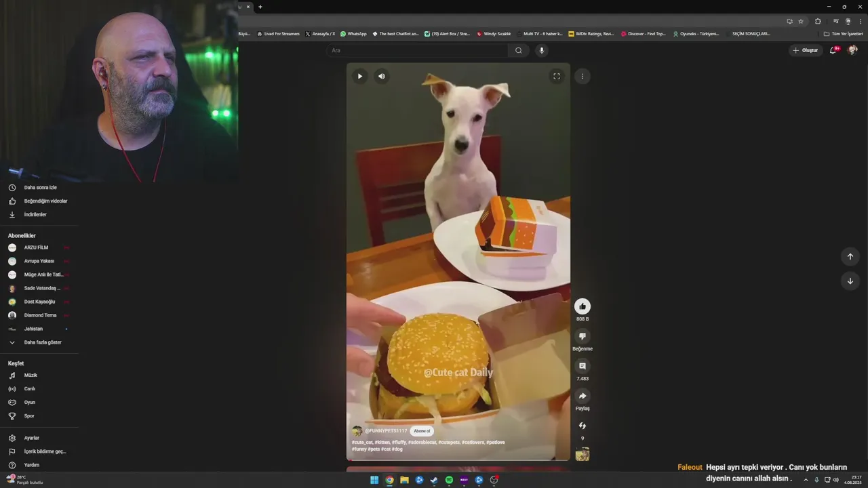Open the WhatsApp bookmark

[353, 33]
